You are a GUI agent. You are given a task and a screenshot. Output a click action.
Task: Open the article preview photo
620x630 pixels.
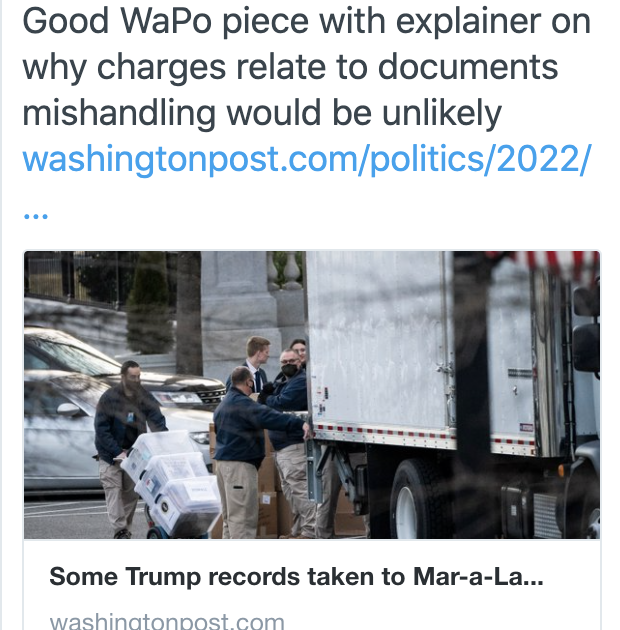[312, 395]
